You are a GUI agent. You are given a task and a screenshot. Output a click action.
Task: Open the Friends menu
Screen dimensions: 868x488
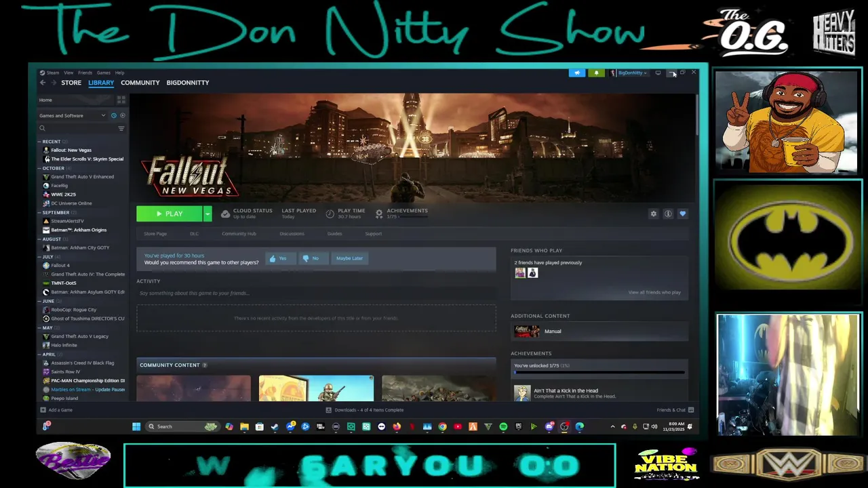[85, 73]
